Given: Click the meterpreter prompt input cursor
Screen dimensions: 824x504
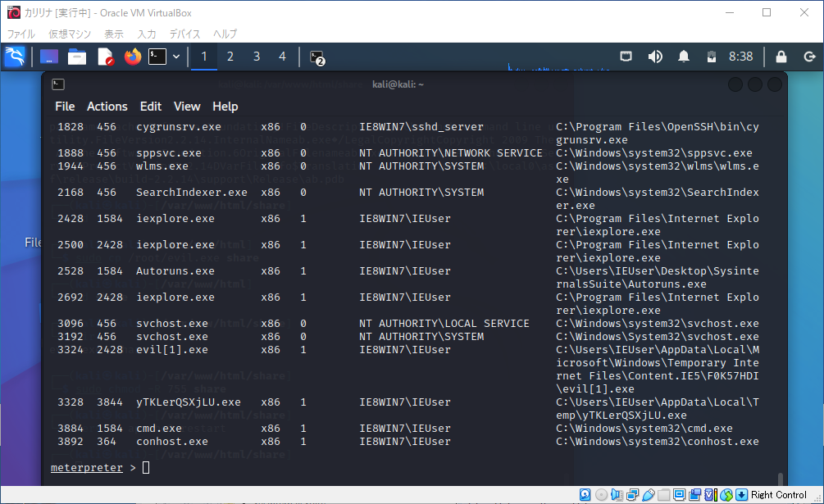Looking at the screenshot, I should pos(146,468).
